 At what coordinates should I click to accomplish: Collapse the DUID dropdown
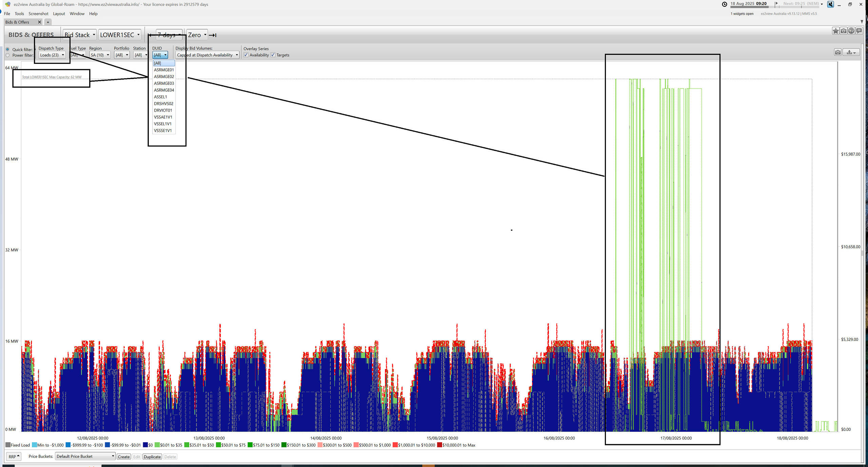pyautogui.click(x=160, y=55)
